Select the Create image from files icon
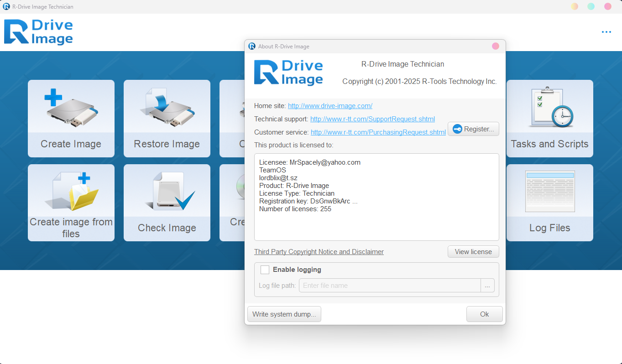 [71, 191]
